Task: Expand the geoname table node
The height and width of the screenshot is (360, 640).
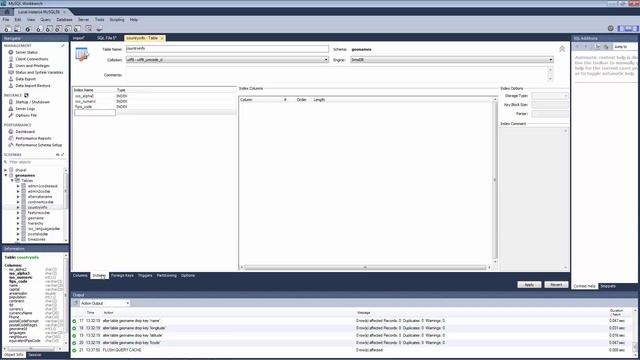Action: click(x=18, y=218)
